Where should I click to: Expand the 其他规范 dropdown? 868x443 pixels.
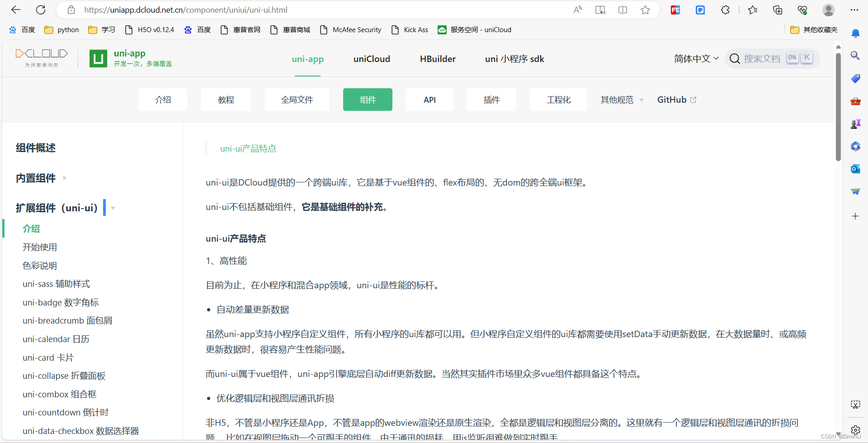622,100
